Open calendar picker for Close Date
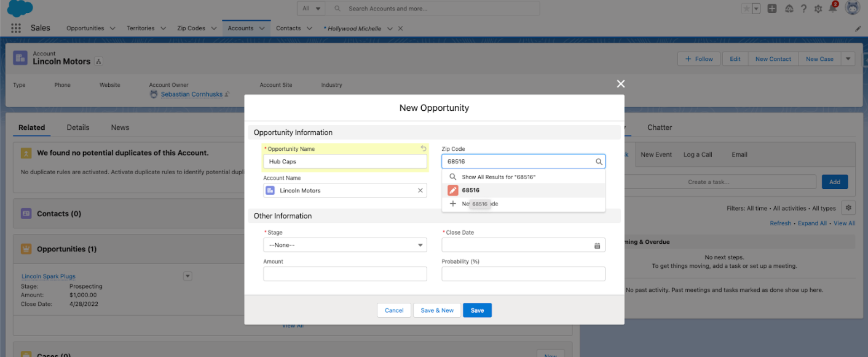868x357 pixels. [x=597, y=246]
